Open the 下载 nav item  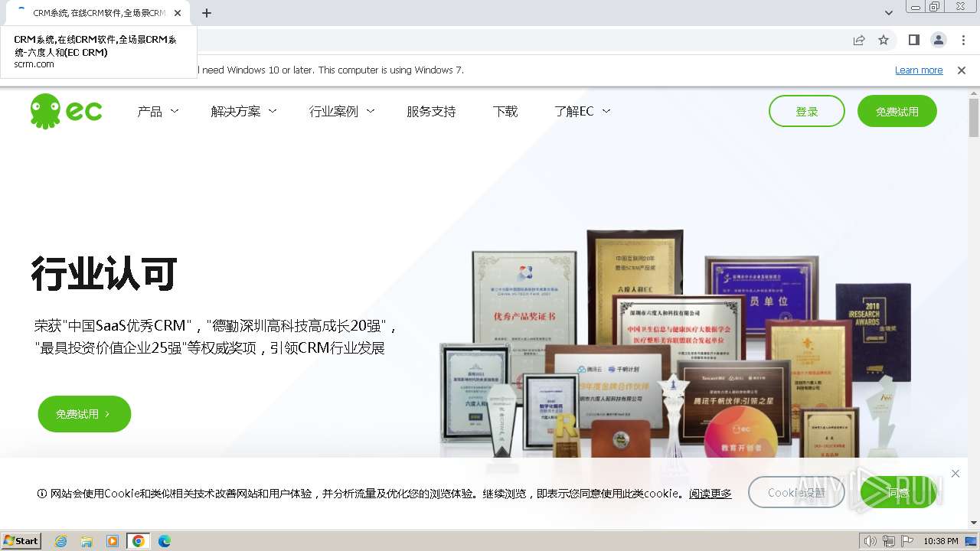click(505, 112)
